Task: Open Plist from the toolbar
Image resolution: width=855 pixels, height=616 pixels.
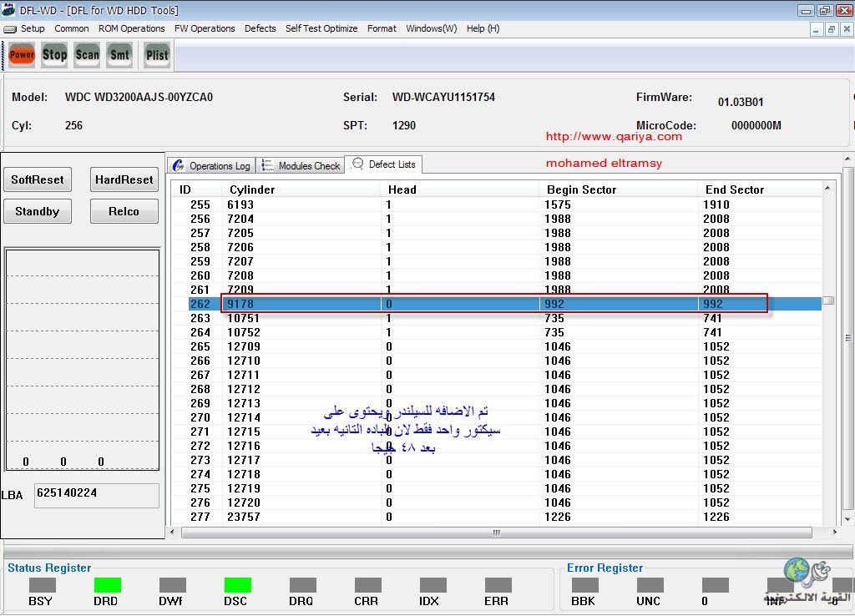Action: [x=157, y=55]
